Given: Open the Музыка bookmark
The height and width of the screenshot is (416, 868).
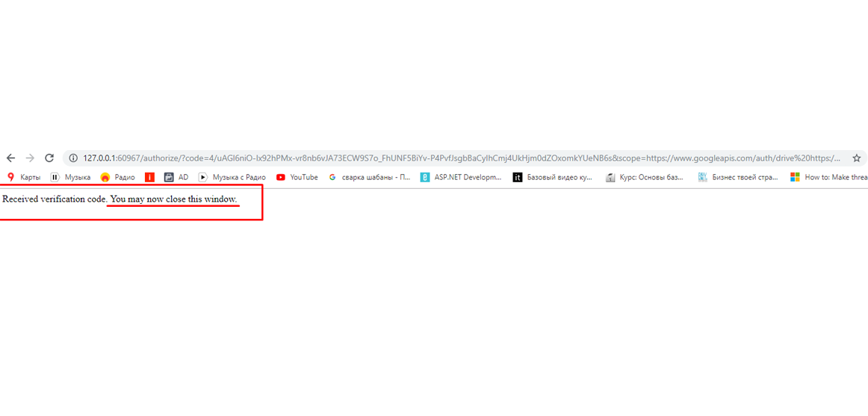Looking at the screenshot, I should (x=70, y=178).
